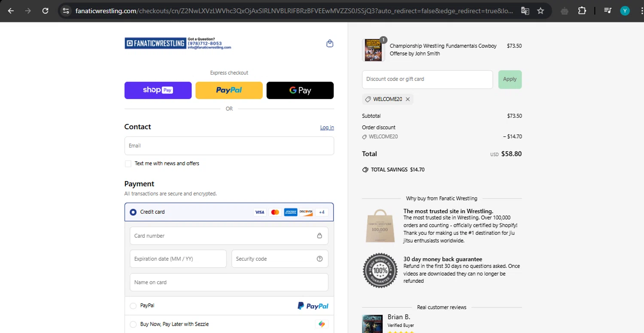Select Credit card payment option
Image resolution: width=644 pixels, height=333 pixels.
[133, 212]
